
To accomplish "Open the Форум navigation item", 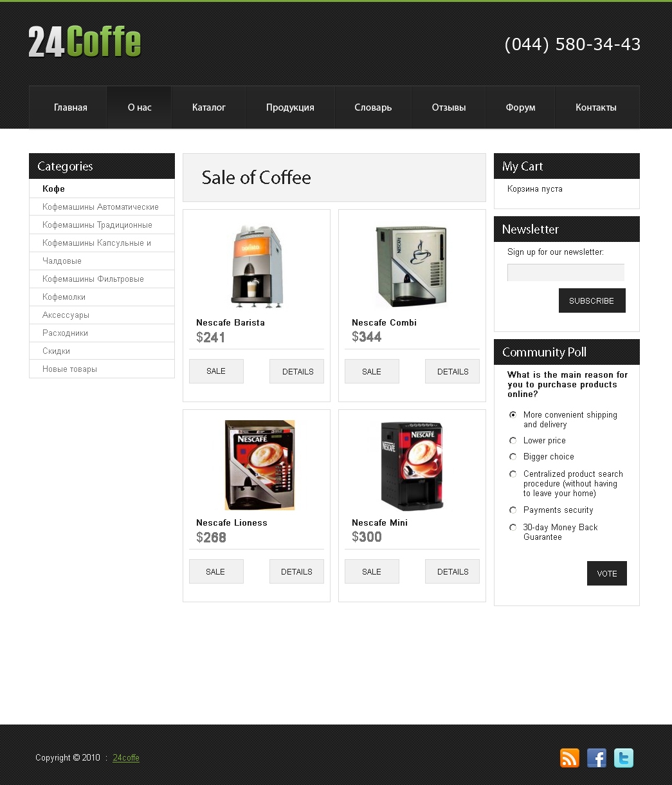I will click(521, 107).
